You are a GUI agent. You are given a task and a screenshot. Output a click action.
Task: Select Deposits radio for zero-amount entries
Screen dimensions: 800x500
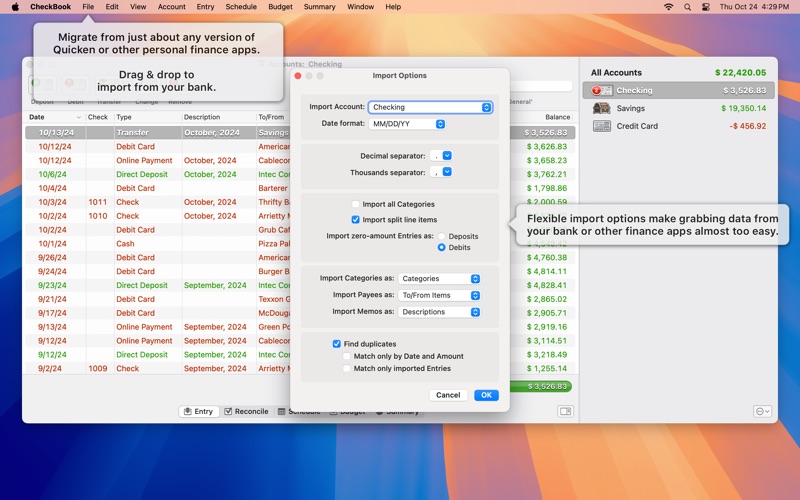[441, 236]
